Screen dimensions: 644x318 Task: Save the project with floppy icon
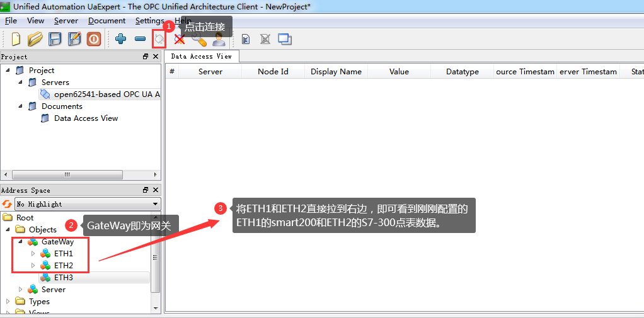click(x=55, y=40)
